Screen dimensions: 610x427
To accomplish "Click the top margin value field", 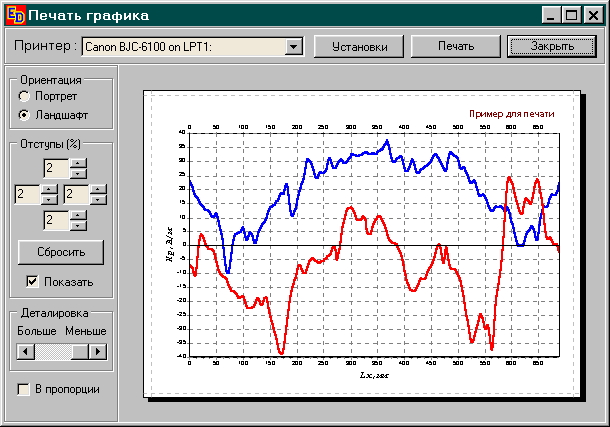I will tap(56, 167).
